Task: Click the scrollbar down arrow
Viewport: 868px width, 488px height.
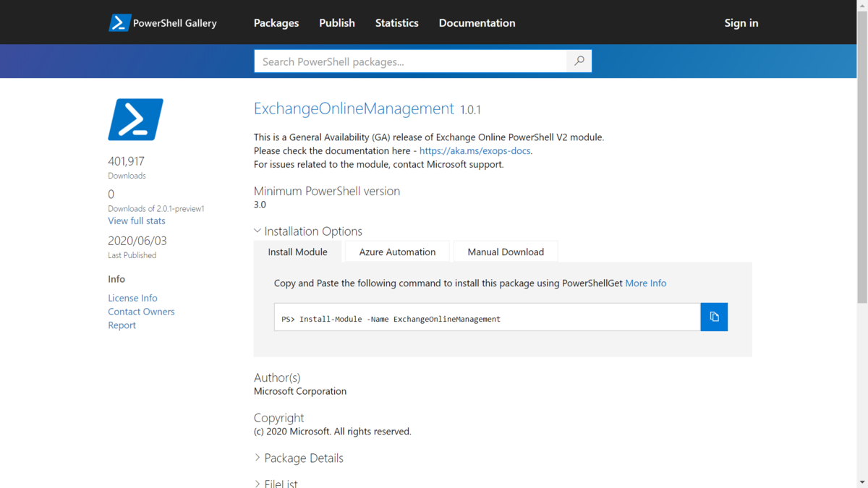Action: click(x=863, y=483)
